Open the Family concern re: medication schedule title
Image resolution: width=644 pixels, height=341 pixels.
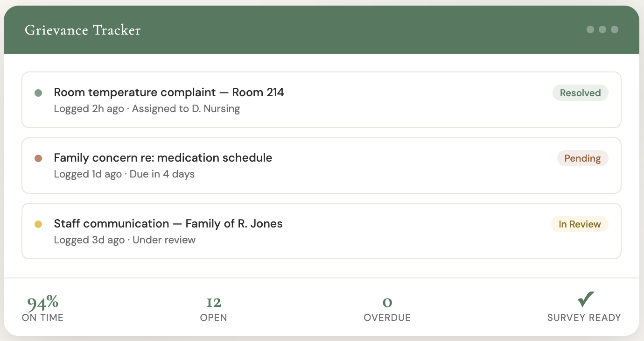[x=163, y=158]
